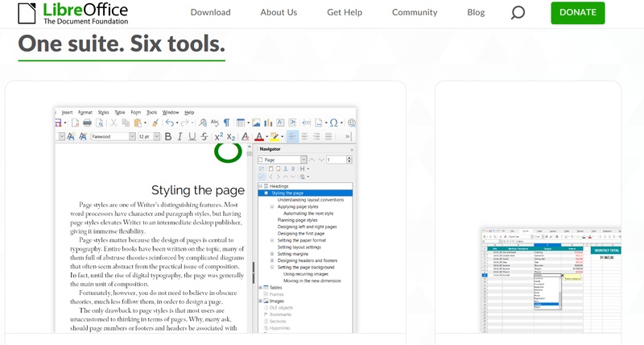
Task: Click the Insert Page Break icon
Action: [307, 123]
